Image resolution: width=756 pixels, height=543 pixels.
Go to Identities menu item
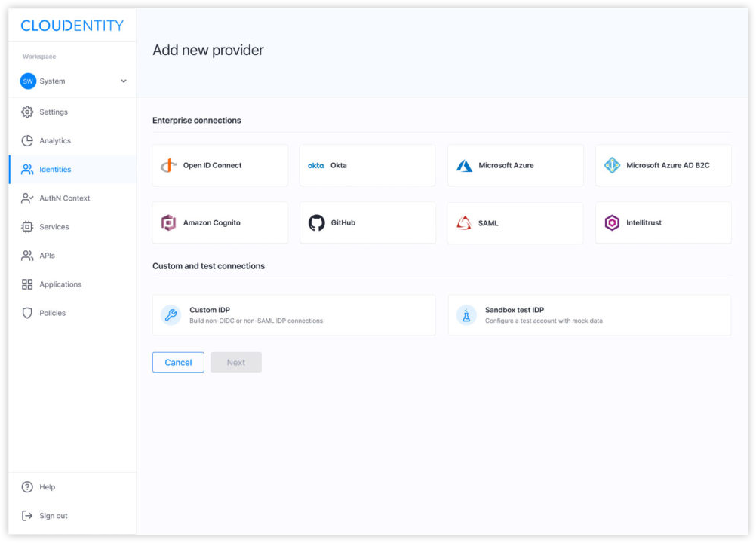click(x=72, y=169)
